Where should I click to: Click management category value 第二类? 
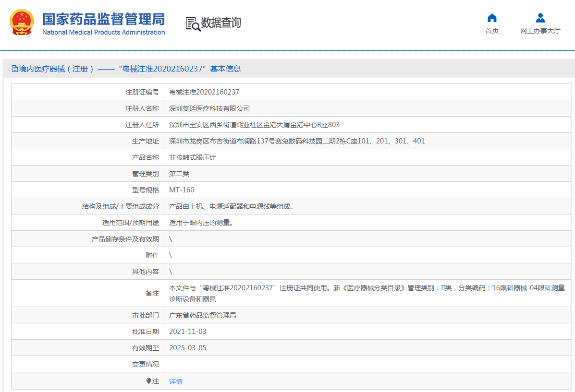pyautogui.click(x=179, y=174)
